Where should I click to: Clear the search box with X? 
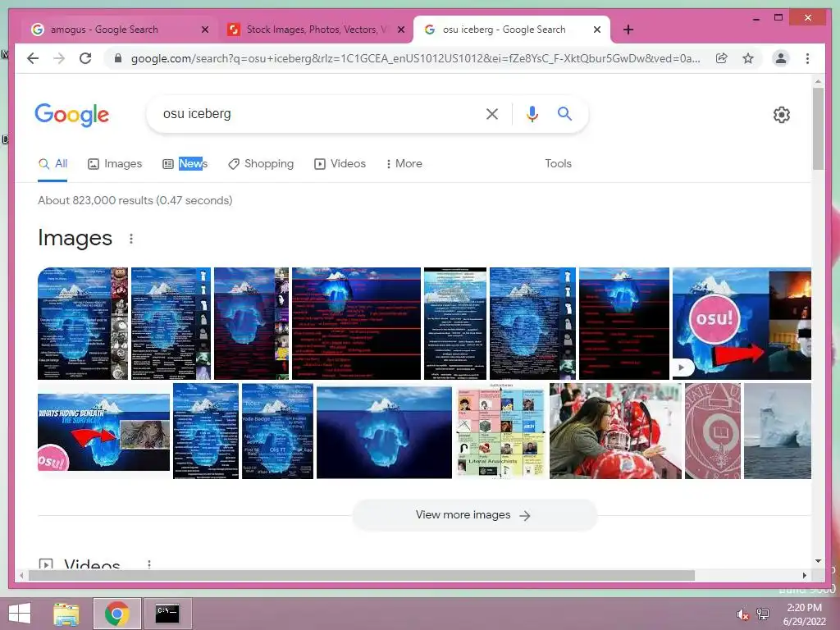[x=492, y=113]
